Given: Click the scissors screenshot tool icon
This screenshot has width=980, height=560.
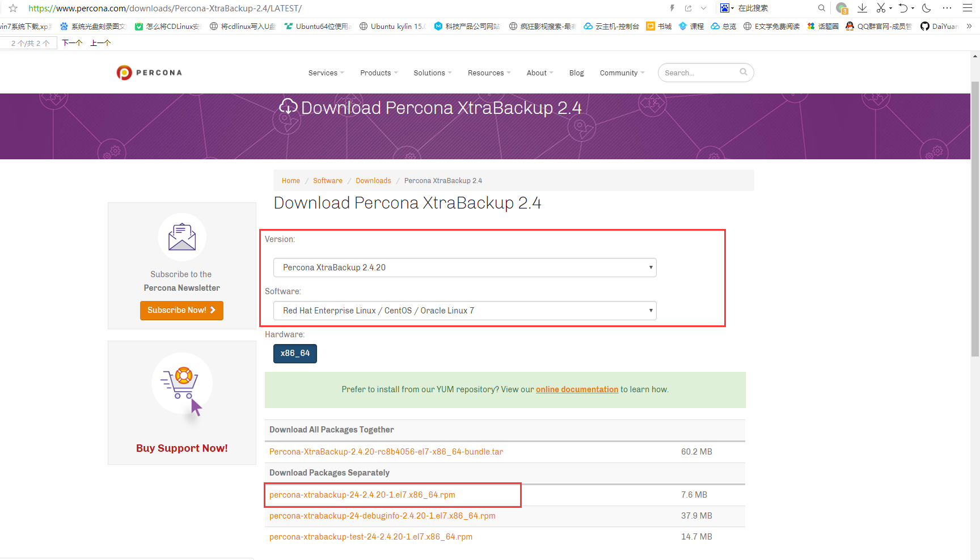Looking at the screenshot, I should pos(881,8).
